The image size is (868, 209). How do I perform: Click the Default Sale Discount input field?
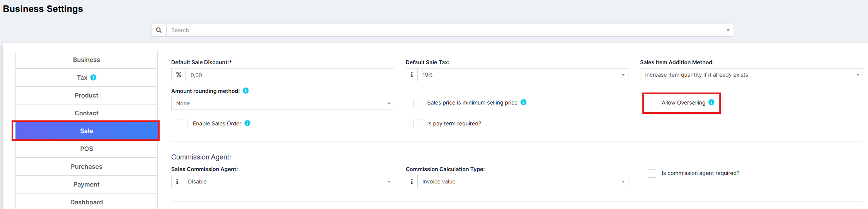coord(289,75)
